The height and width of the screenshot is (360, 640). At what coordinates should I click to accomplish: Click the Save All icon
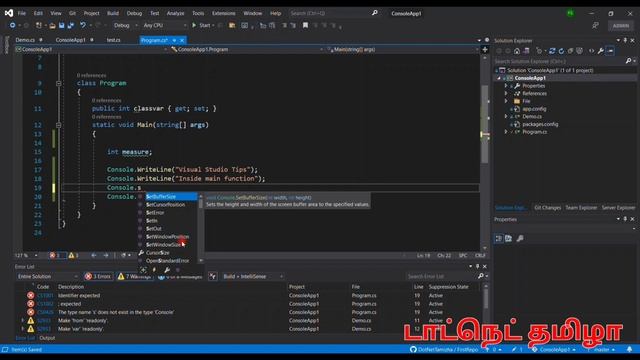71,25
